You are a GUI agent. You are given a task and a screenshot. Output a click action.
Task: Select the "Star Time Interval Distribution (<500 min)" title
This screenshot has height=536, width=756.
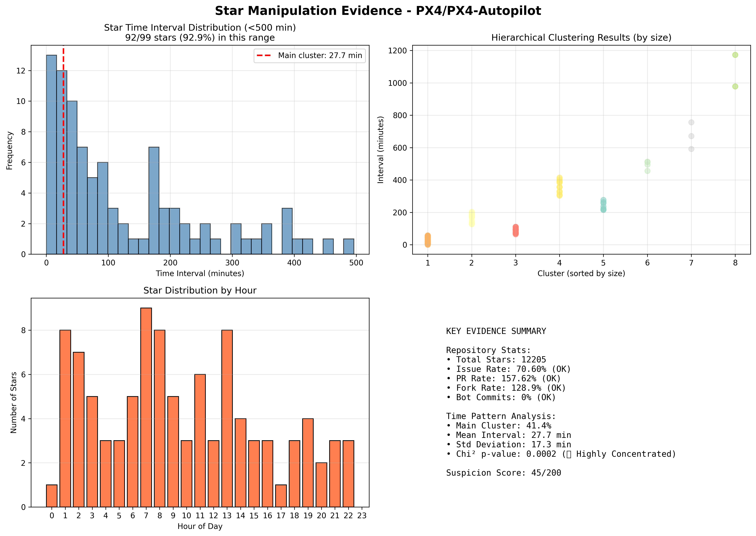[x=200, y=28]
